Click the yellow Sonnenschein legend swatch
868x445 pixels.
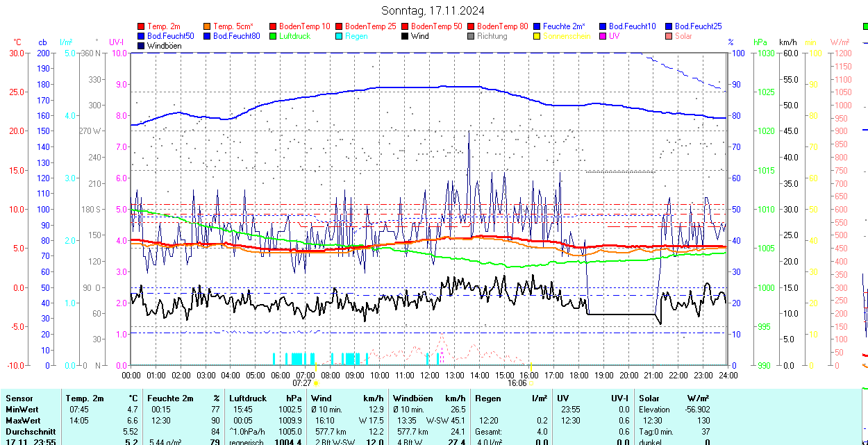[x=537, y=36]
